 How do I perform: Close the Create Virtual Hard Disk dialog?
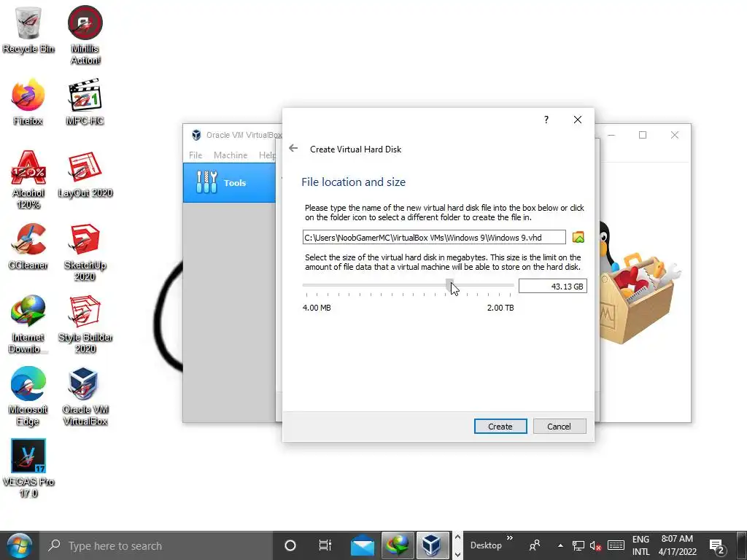pyautogui.click(x=578, y=120)
